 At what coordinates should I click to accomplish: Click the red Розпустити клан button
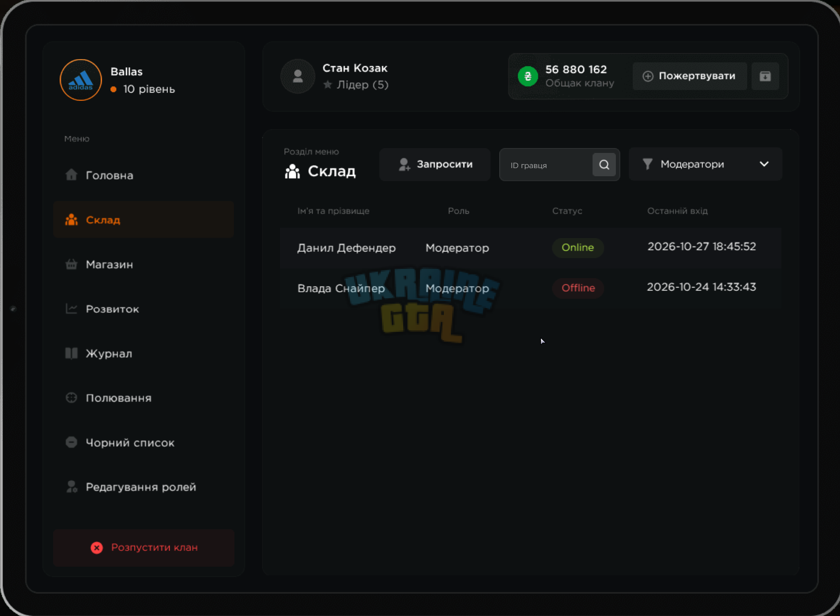pos(144,548)
